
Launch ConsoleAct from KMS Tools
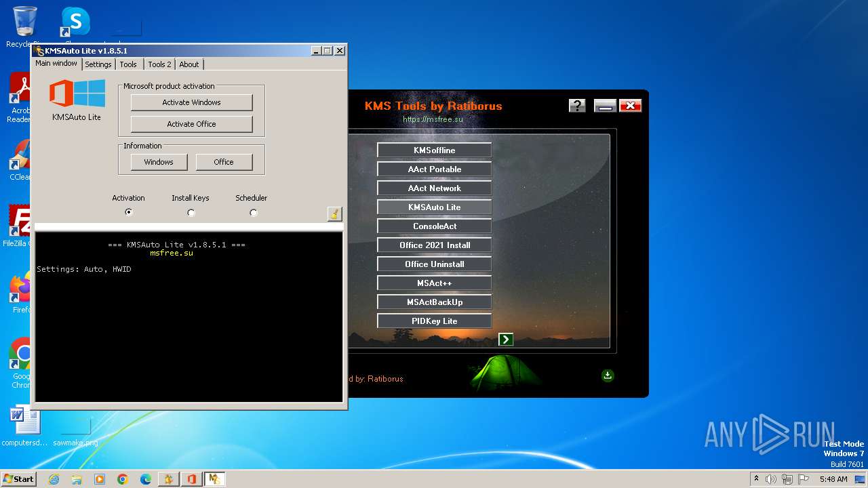[435, 226]
